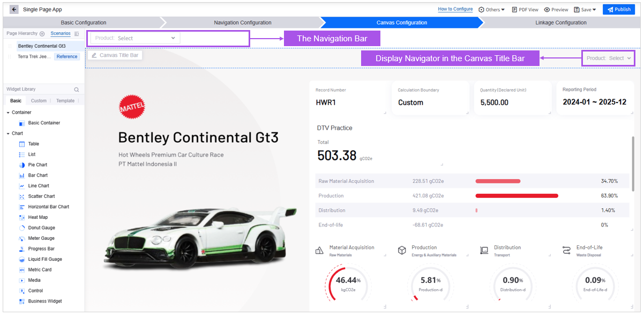Viewport: 644px width, 316px height.
Task: Select the Metric Card widget icon
Action: tap(22, 270)
